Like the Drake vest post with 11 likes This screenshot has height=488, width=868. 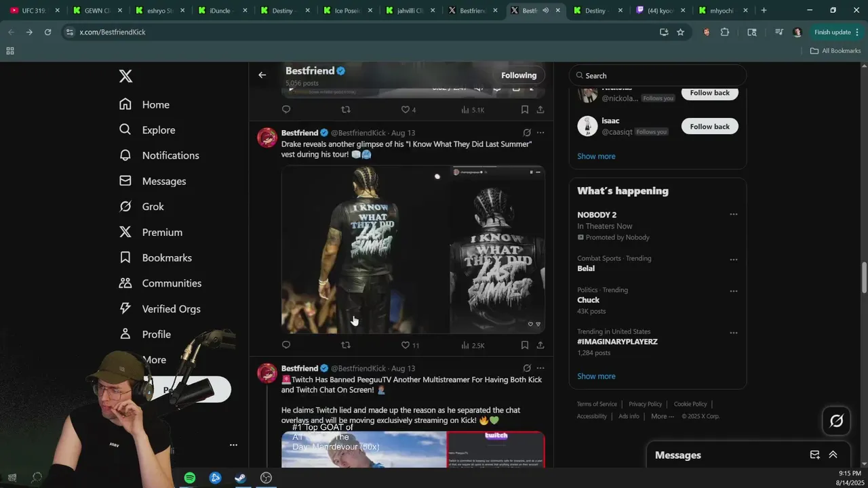410,345
